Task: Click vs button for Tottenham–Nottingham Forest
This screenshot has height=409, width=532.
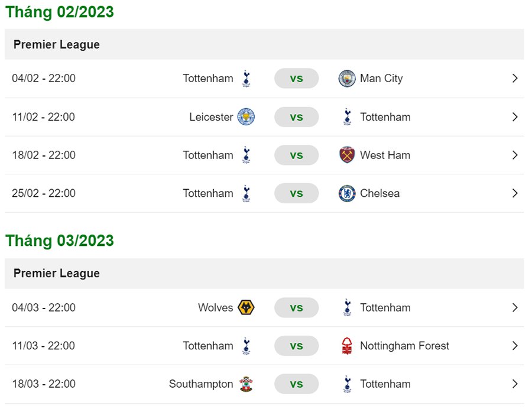Action: tap(296, 346)
